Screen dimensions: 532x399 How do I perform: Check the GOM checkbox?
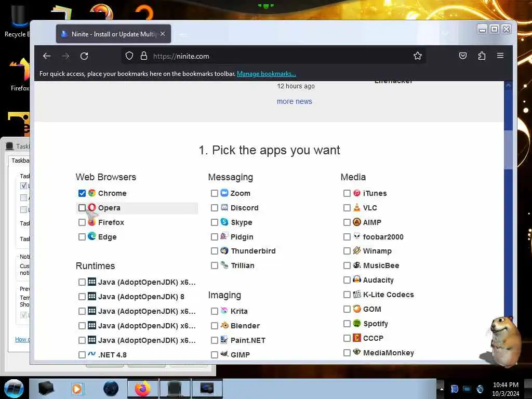click(347, 309)
